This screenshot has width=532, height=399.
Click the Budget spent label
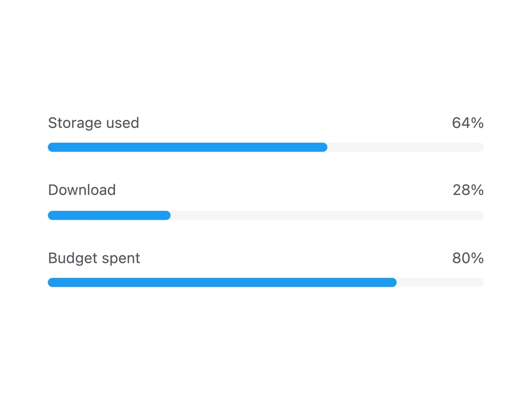pyautogui.click(x=94, y=258)
